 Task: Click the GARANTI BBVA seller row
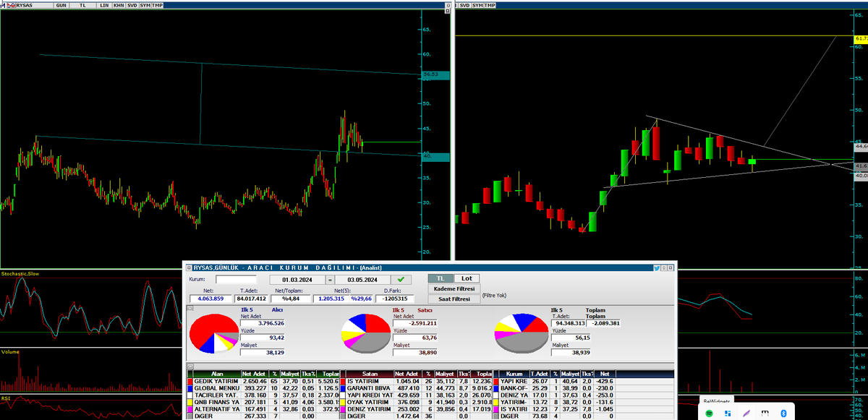[x=417, y=388]
